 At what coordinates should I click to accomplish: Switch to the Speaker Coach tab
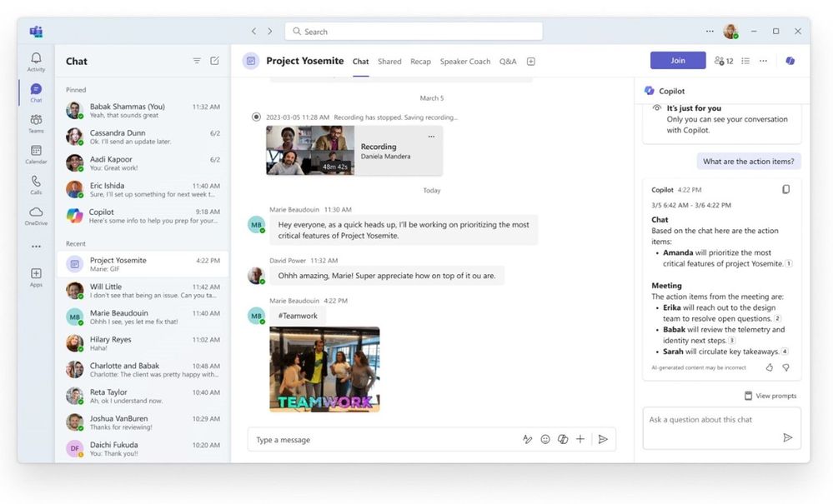[464, 62]
